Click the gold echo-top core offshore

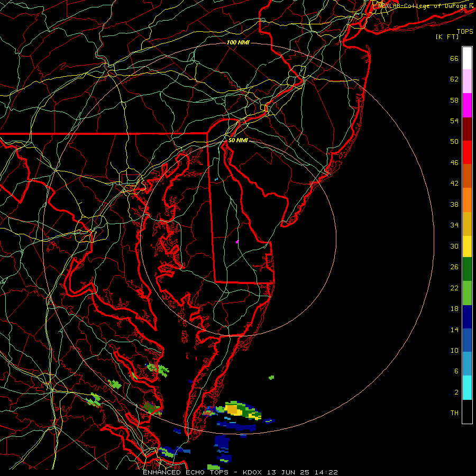click(x=232, y=409)
